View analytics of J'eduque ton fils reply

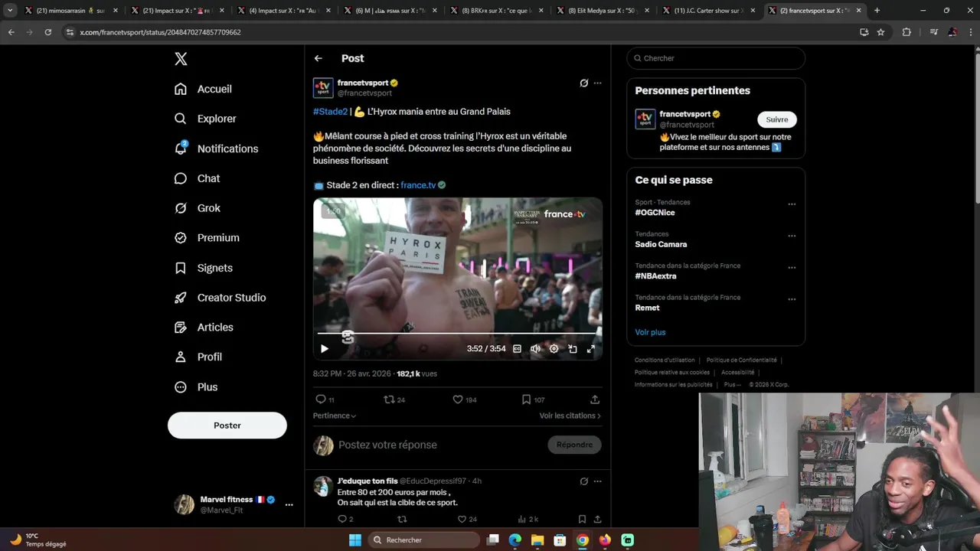pyautogui.click(x=528, y=519)
